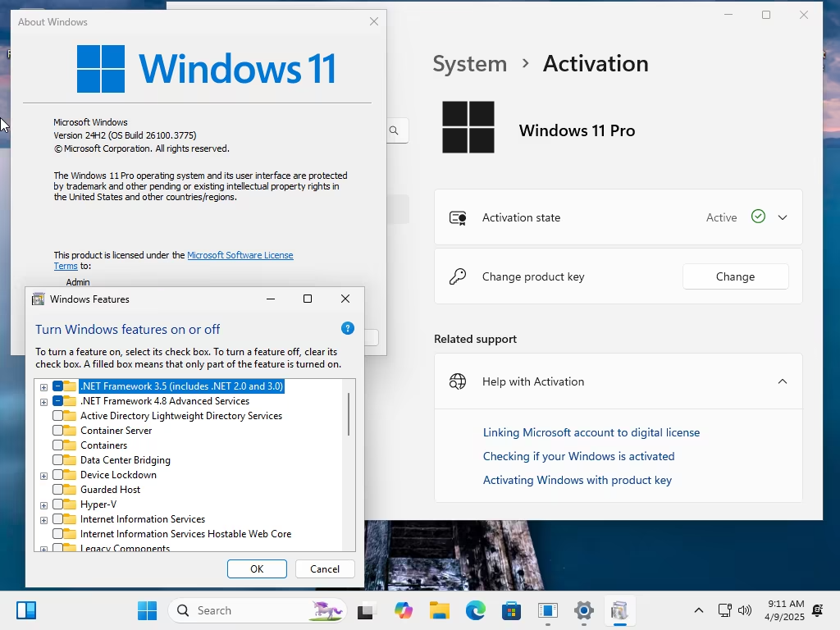
Task: Open taskbar clock showing 9:11 AM
Action: 785,610
